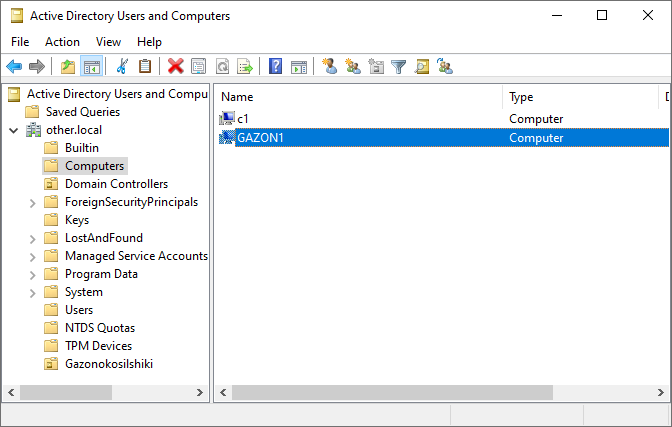Export list toolbar icon
Viewport: 672px width, 427px height.
pyautogui.click(x=245, y=66)
